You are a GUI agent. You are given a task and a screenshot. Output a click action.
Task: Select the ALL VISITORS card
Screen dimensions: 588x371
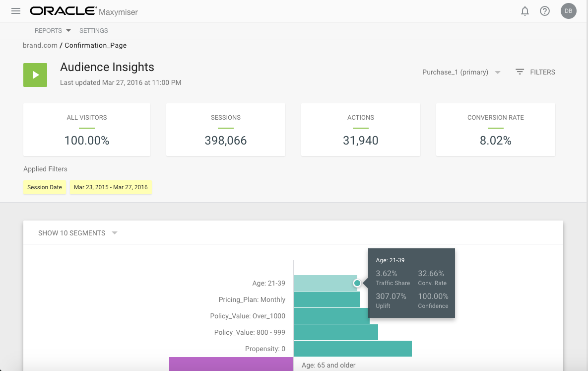tap(87, 130)
